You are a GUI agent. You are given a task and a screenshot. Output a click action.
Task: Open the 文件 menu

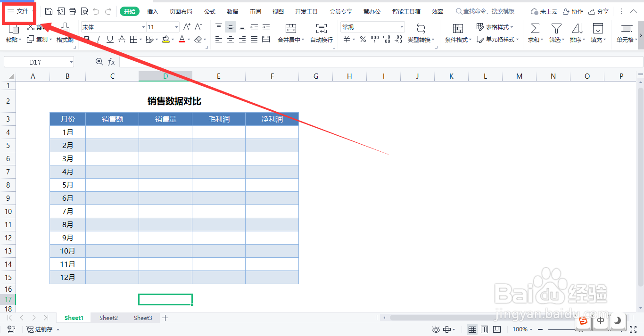pos(18,11)
